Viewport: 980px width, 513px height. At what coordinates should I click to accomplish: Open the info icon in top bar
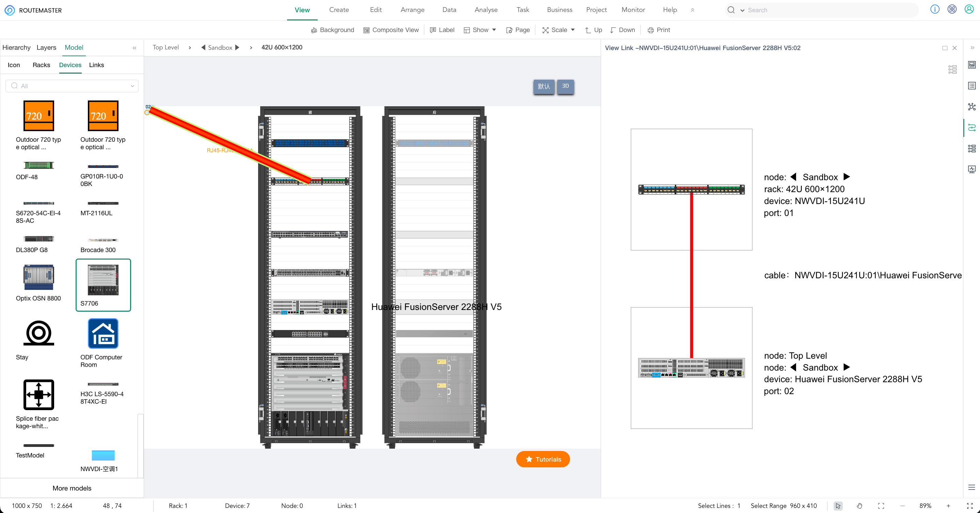[x=935, y=10]
